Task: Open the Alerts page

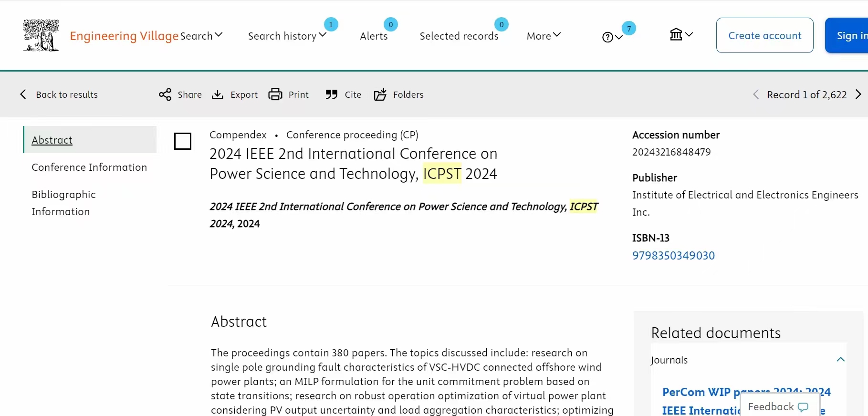Action: tap(374, 36)
